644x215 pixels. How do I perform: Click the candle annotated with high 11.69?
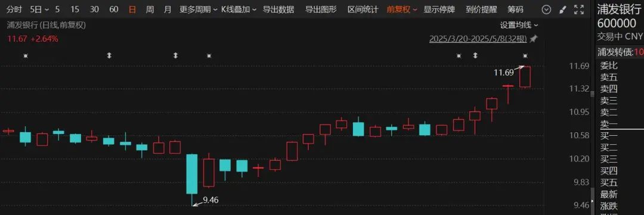coord(525,77)
